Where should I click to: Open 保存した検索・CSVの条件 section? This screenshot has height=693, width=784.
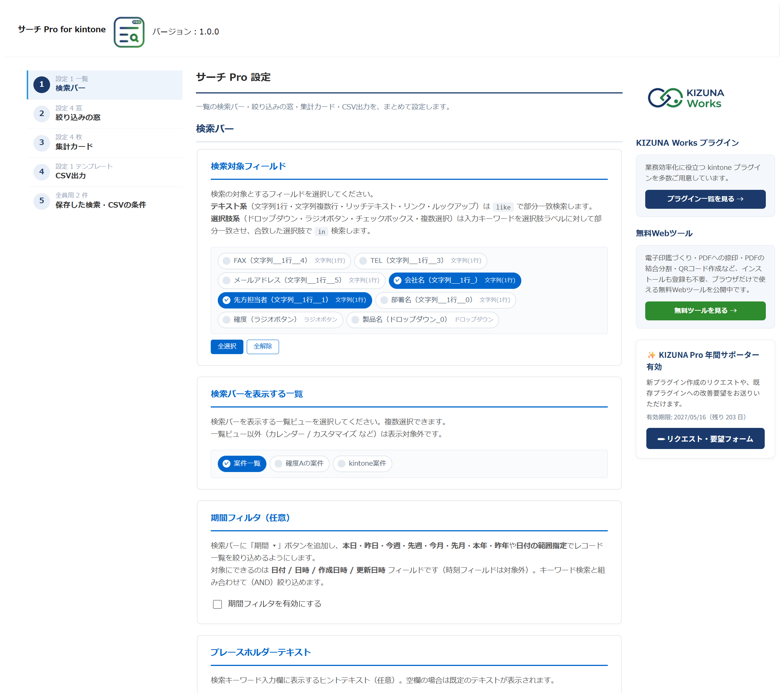click(105, 201)
